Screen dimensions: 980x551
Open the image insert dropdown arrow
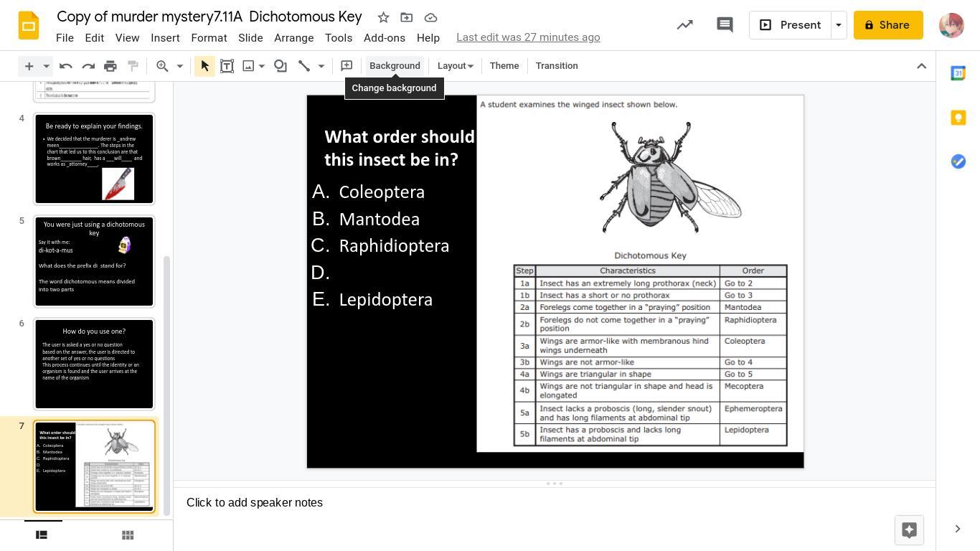262,66
